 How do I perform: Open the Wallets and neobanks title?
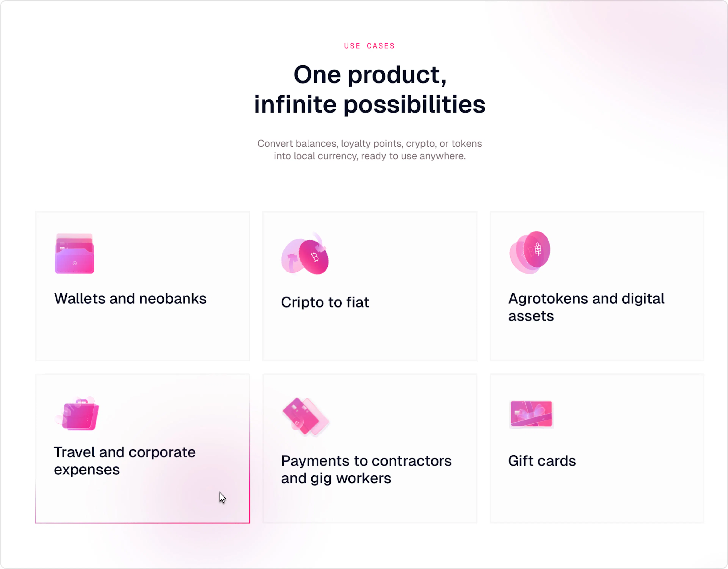coord(130,298)
